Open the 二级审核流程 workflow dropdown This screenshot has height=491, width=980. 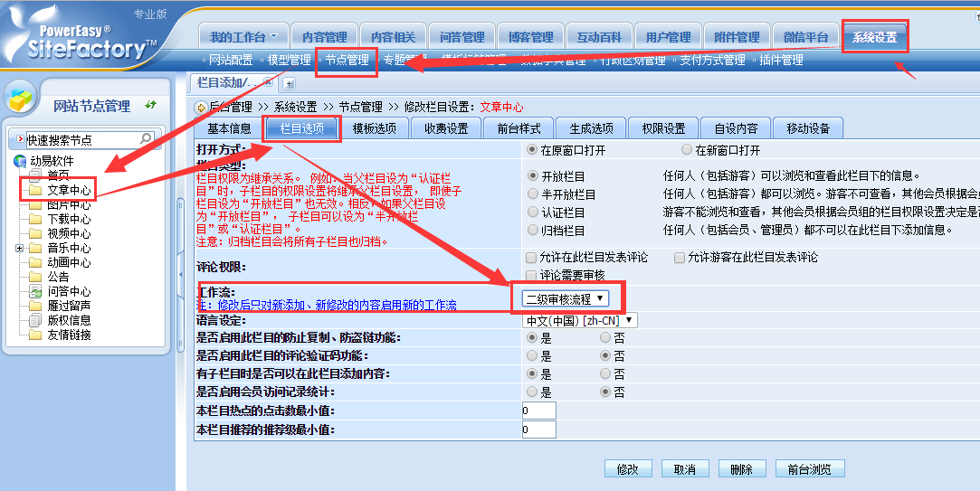[x=566, y=299]
